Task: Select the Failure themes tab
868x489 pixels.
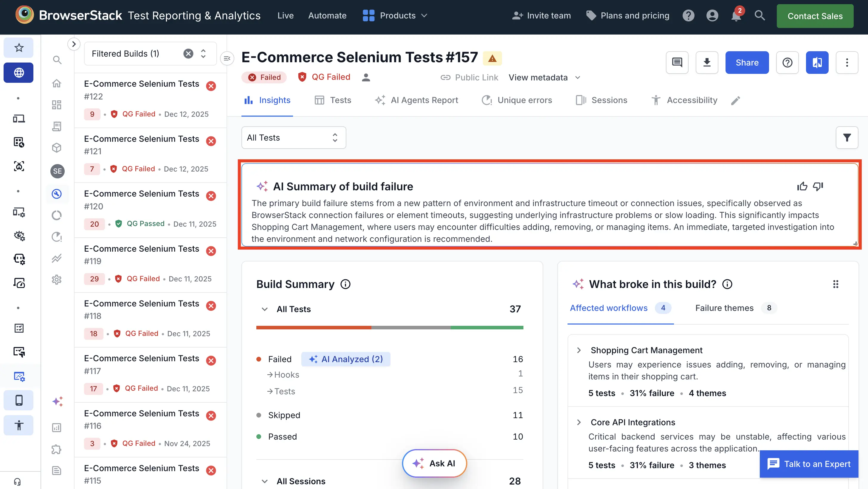Action: tap(736, 308)
